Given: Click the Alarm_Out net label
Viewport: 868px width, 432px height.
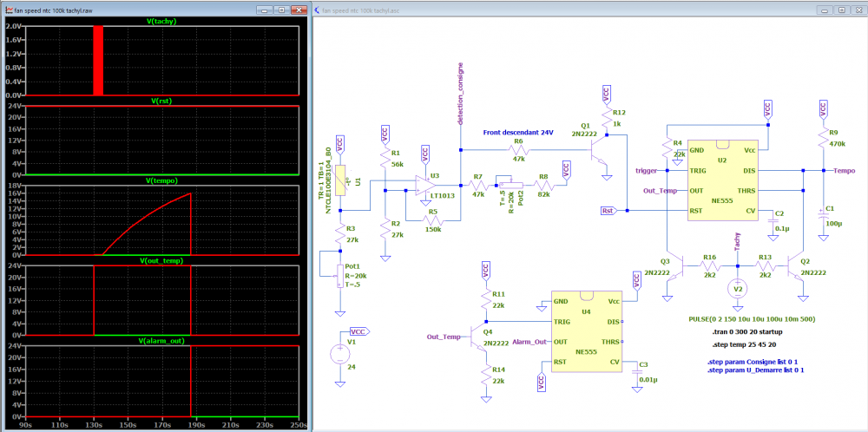Looking at the screenshot, I should pos(530,342).
